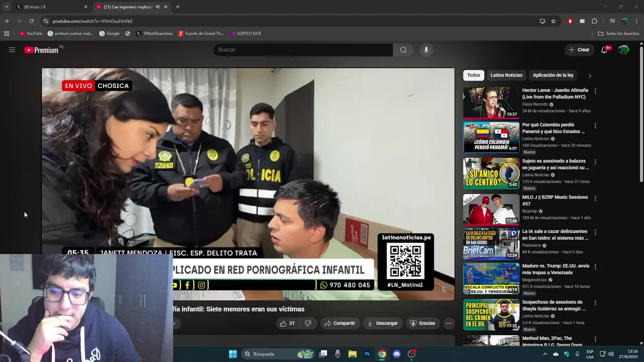Open the Chrome extensions puzzle icon
This screenshot has height=362, width=644.
[x=594, y=21]
